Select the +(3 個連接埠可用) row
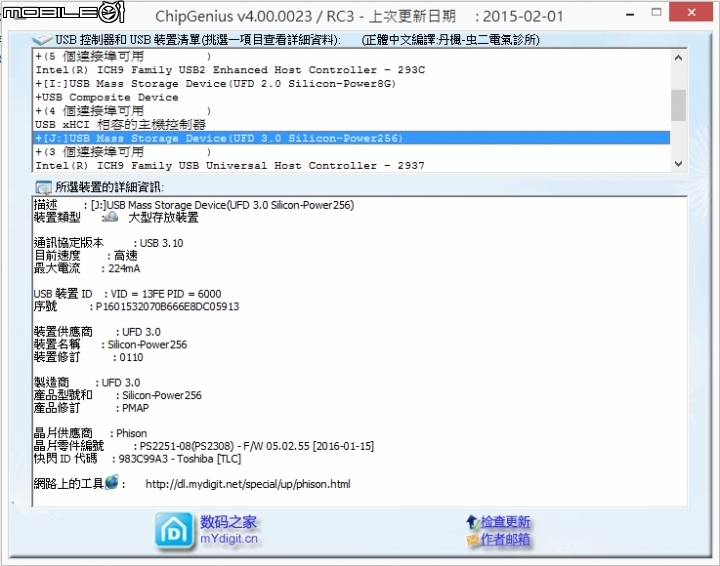This screenshot has height=566, width=720. 351,151
